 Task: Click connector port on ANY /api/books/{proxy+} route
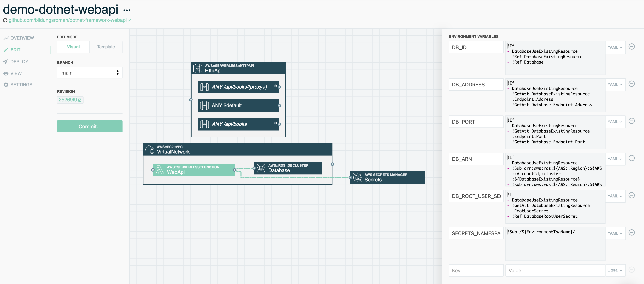coord(279,87)
